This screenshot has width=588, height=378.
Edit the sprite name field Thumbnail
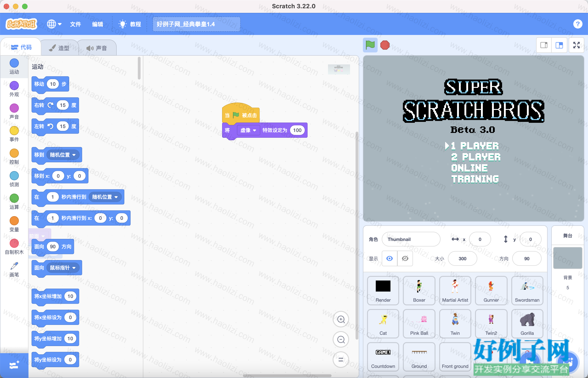[x=411, y=239]
